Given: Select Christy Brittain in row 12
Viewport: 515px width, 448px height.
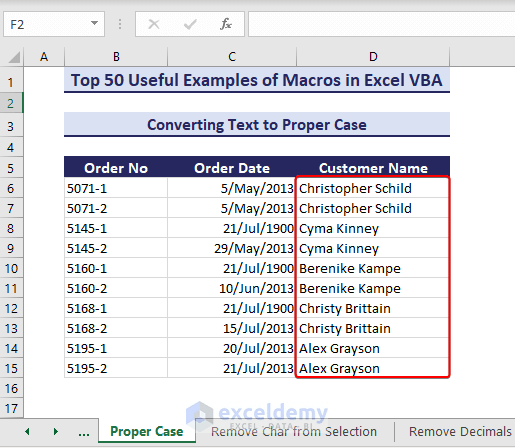Looking at the screenshot, I should [373, 308].
